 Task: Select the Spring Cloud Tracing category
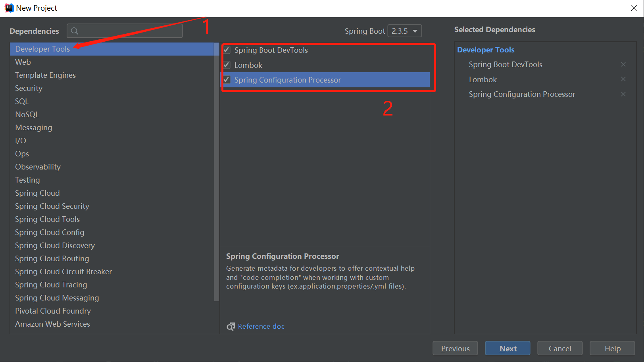tap(112, 285)
